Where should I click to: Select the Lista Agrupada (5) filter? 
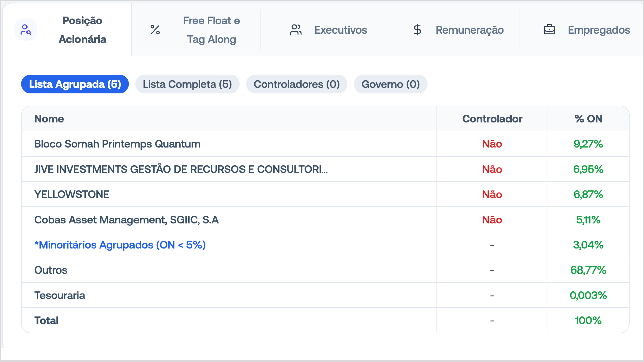(75, 84)
